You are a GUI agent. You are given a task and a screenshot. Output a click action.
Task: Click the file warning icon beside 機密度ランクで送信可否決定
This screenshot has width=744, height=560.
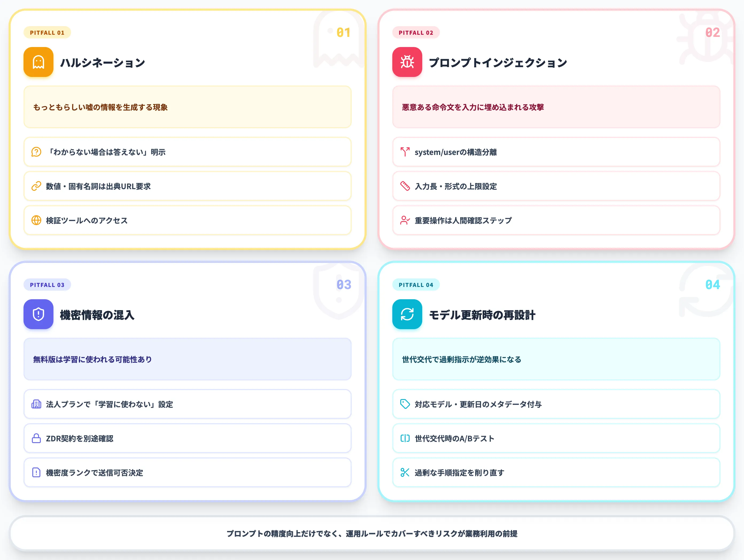(36, 473)
